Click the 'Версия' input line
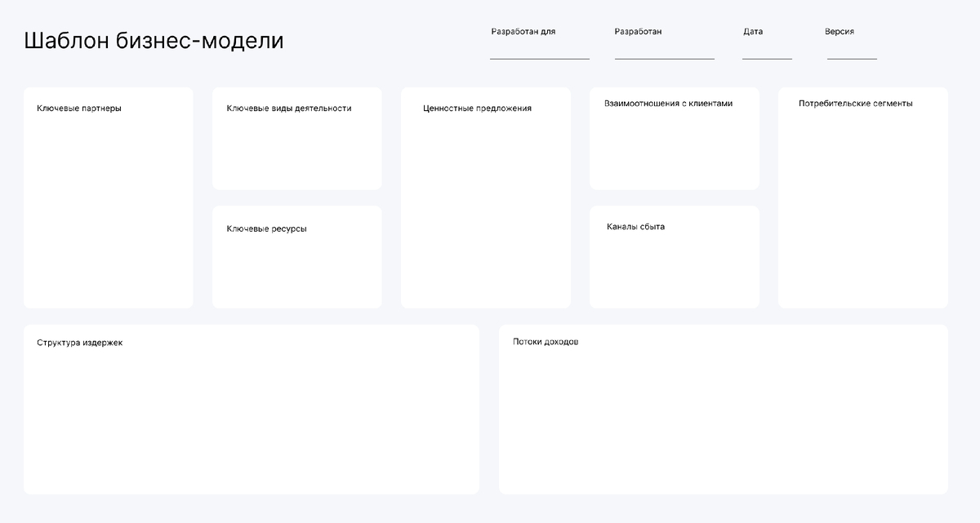Viewport: 980px width, 523px height. 852,59
